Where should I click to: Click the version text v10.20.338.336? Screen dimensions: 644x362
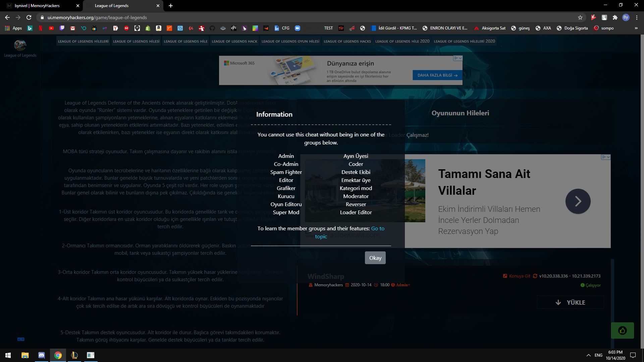click(553, 276)
